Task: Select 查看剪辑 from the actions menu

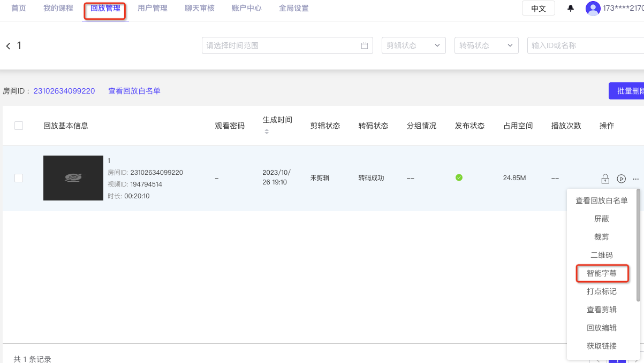Action: [602, 310]
